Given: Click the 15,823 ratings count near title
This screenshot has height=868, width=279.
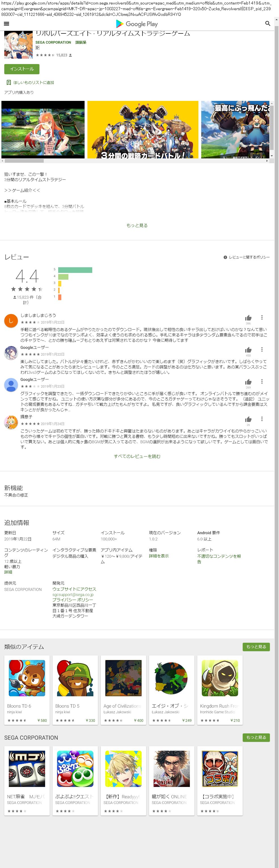Looking at the screenshot, I should coord(62,55).
